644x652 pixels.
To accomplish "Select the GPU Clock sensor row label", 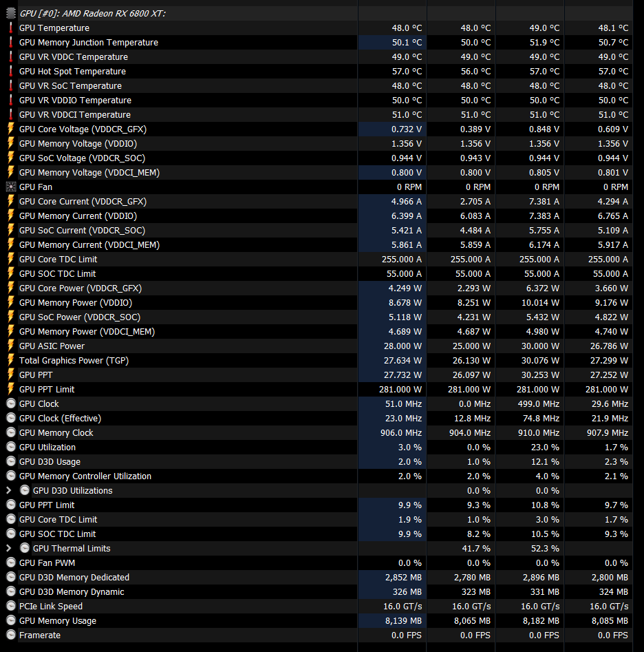I will point(39,403).
